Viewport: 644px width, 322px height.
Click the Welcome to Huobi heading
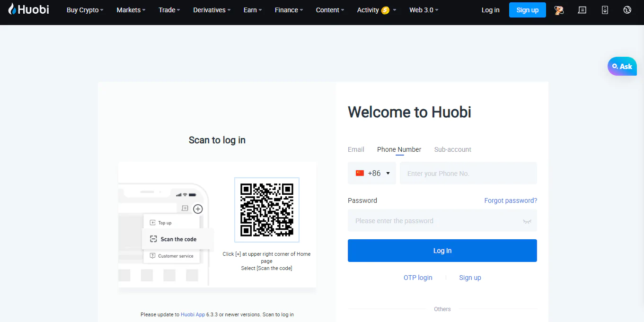409,112
